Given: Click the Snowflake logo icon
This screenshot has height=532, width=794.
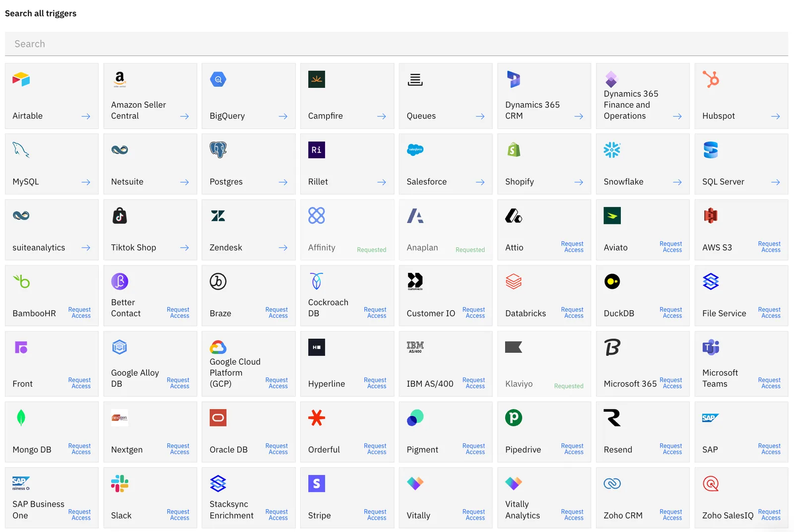Looking at the screenshot, I should pyautogui.click(x=612, y=150).
